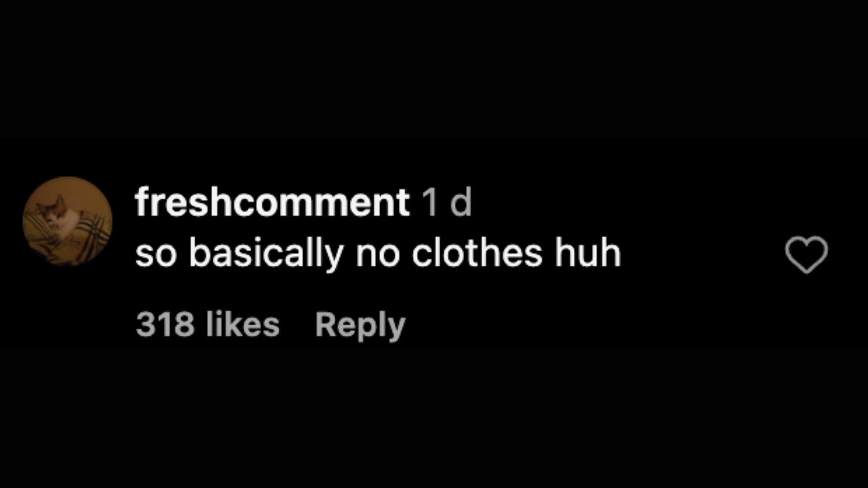Image resolution: width=868 pixels, height=488 pixels.
Task: Open the profile via the round avatar
Action: point(68,221)
